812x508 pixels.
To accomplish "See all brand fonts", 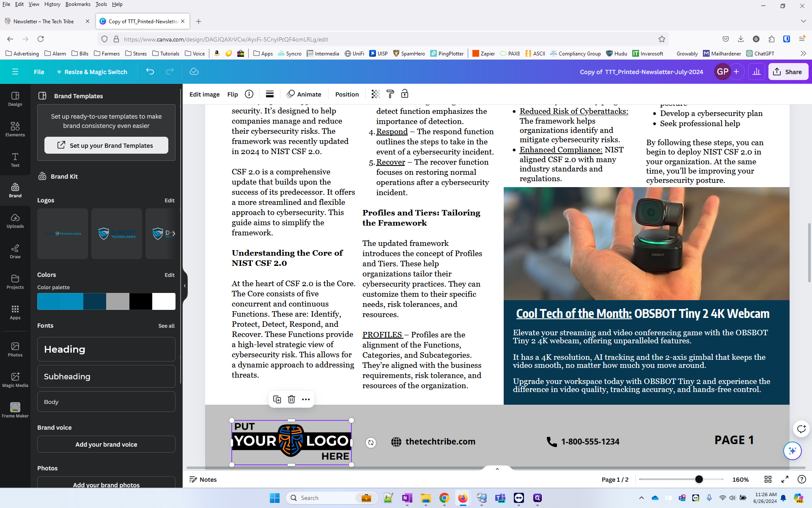I will [166, 326].
